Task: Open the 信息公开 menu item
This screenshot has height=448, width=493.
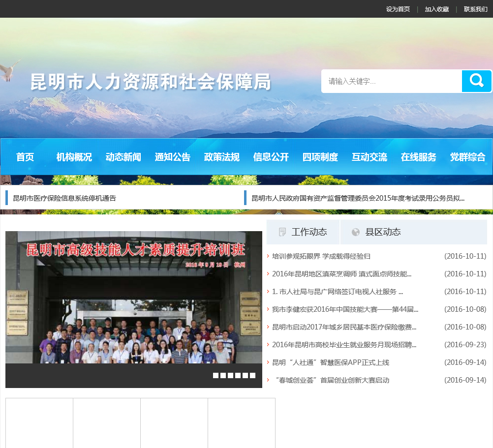Action: point(271,157)
